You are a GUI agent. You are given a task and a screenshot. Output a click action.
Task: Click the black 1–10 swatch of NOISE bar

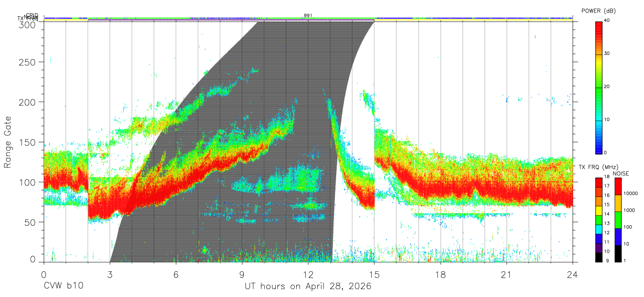click(618, 253)
